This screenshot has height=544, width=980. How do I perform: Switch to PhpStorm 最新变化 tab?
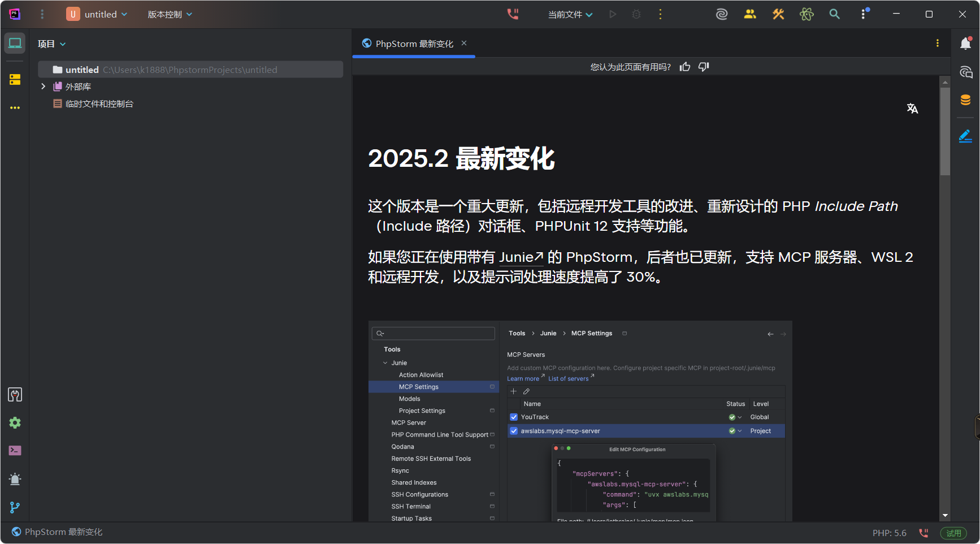point(414,44)
